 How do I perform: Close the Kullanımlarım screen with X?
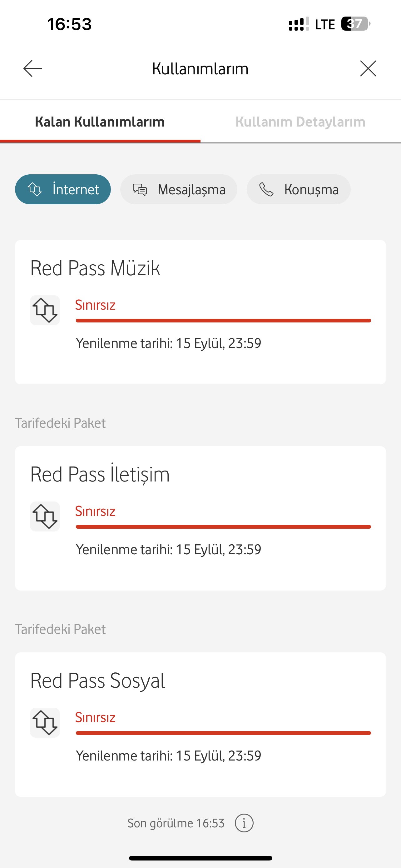pos(368,68)
